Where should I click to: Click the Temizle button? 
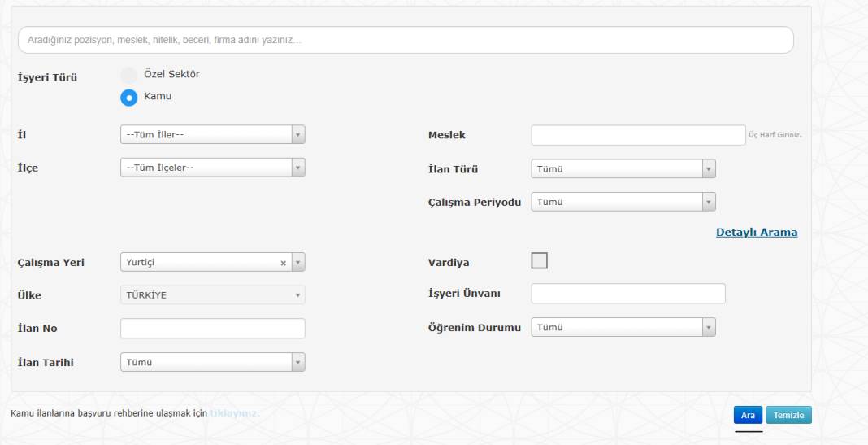[788, 415]
